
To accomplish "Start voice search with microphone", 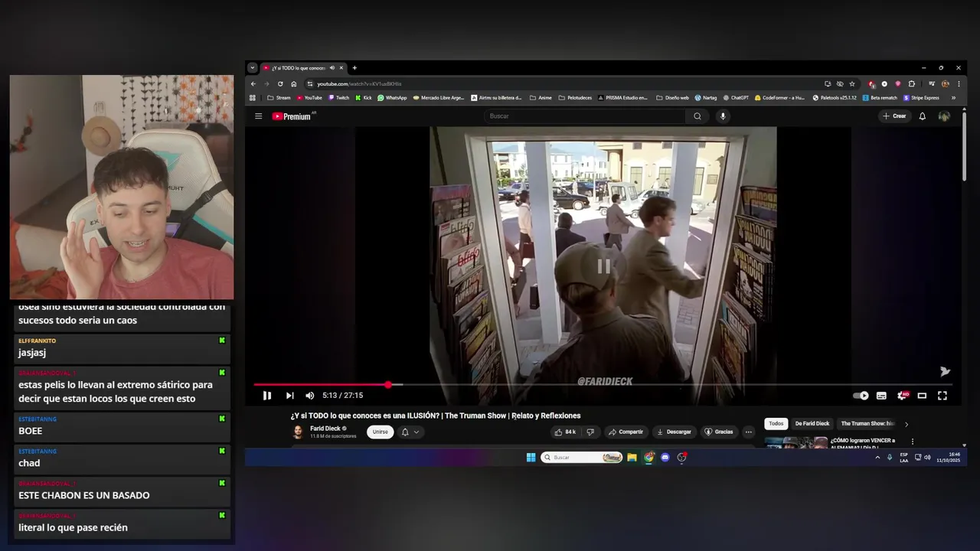I will pos(723,116).
